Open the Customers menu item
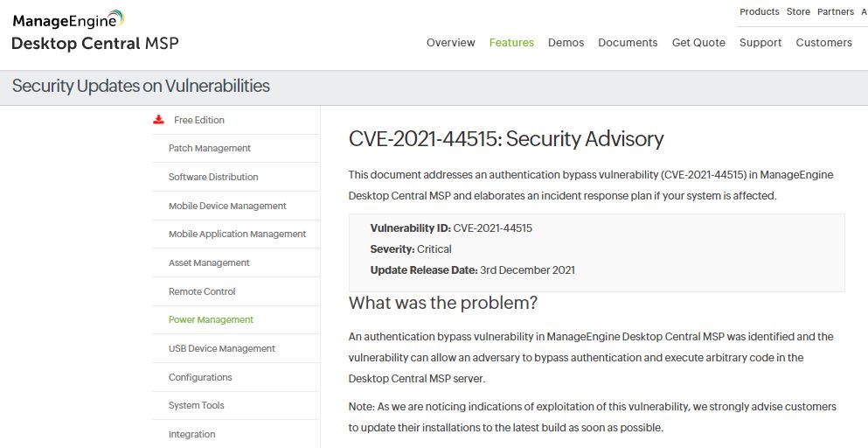Screen dimensions: 868x448 click(x=823, y=43)
